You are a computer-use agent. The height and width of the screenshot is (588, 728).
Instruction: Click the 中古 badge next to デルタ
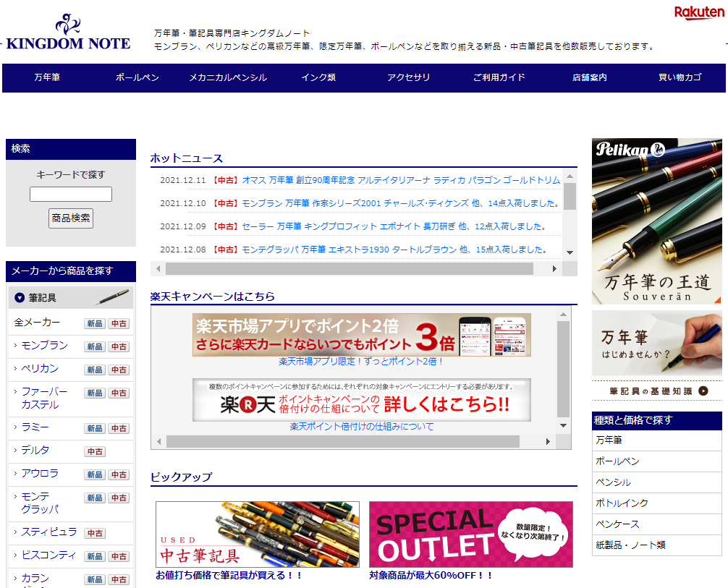[95, 452]
